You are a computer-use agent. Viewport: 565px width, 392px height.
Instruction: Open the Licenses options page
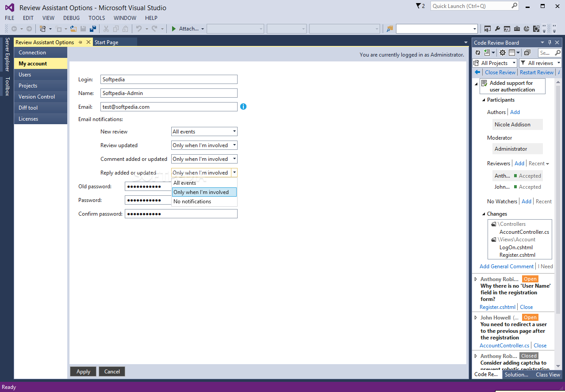coord(41,119)
